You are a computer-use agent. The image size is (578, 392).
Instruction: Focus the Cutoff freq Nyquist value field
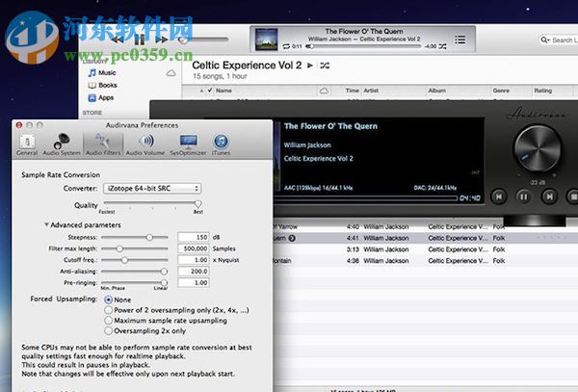(194, 260)
